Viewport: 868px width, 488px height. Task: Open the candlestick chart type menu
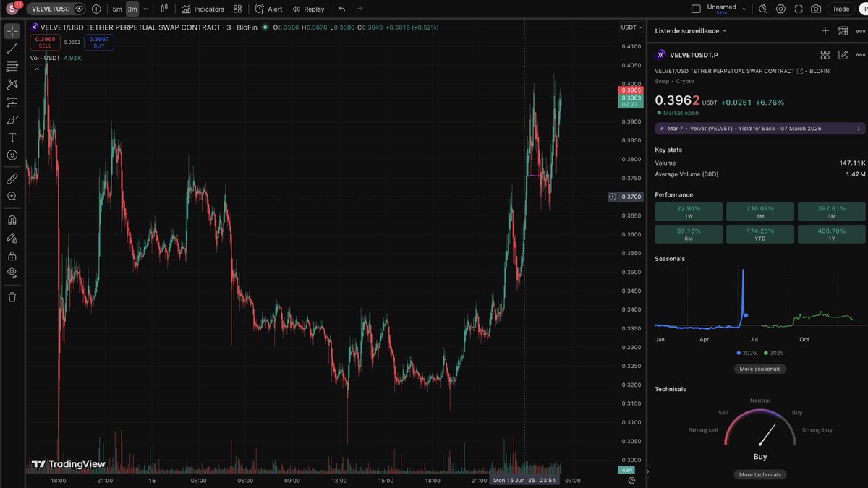coord(164,9)
